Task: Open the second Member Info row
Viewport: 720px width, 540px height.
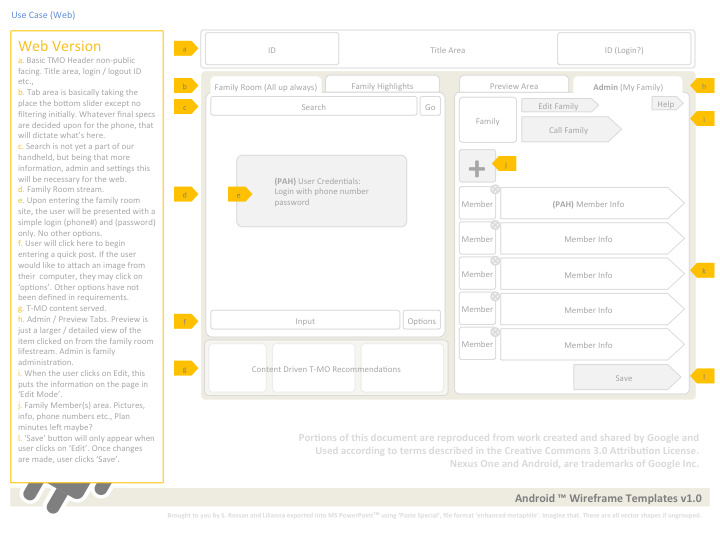Action: 591,239
